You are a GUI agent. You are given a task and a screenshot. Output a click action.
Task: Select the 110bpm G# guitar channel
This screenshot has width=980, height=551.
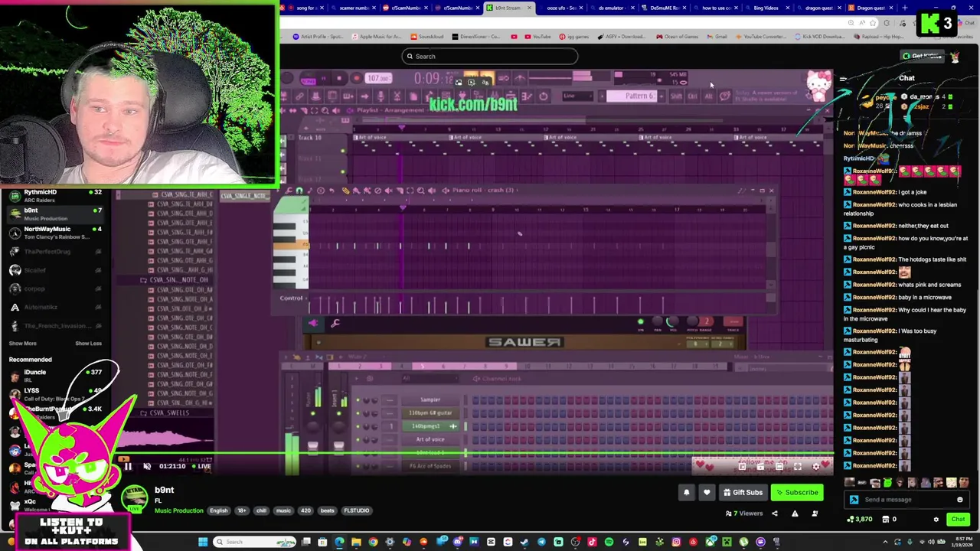click(x=430, y=412)
